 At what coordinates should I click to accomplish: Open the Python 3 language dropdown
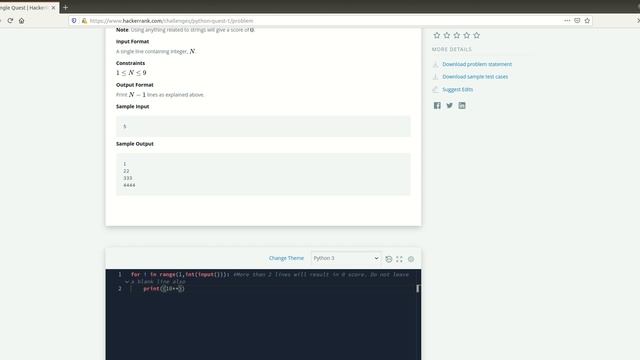[x=346, y=258]
